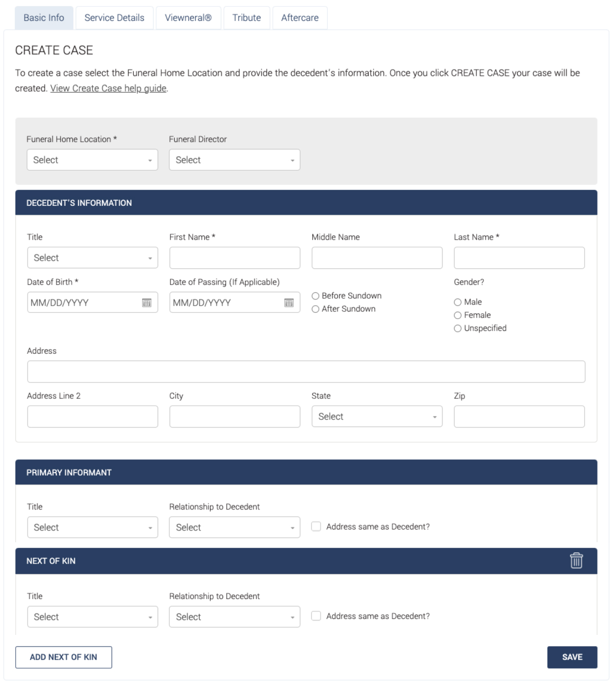Focus the First Name input field
The height and width of the screenshot is (682, 616).
pyautogui.click(x=235, y=258)
